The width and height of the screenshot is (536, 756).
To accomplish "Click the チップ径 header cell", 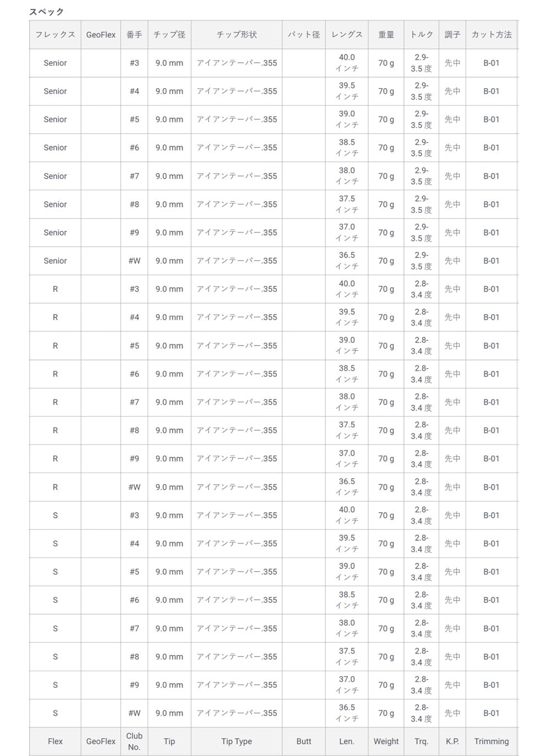I will [x=169, y=35].
